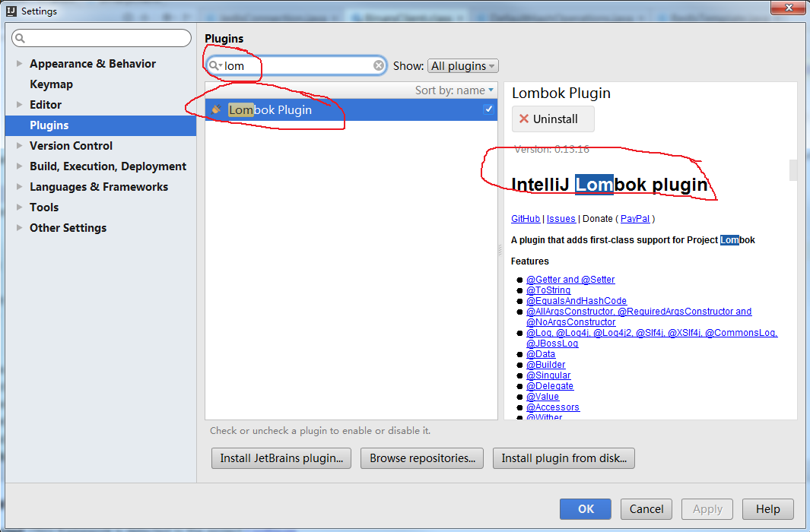The width and height of the screenshot is (810, 532).
Task: Click the plugin search input containing lom
Action: pyautogui.click(x=296, y=65)
